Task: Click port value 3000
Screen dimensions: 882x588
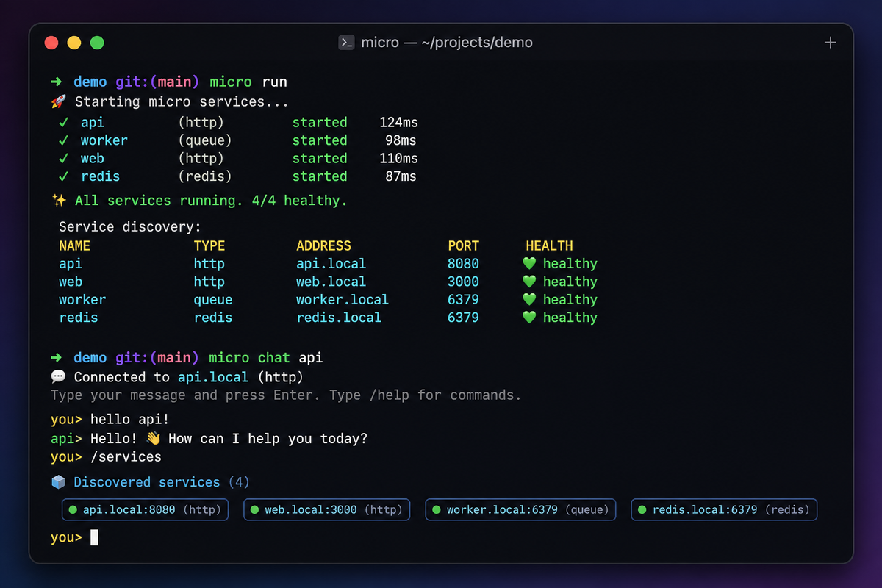Action: (464, 282)
